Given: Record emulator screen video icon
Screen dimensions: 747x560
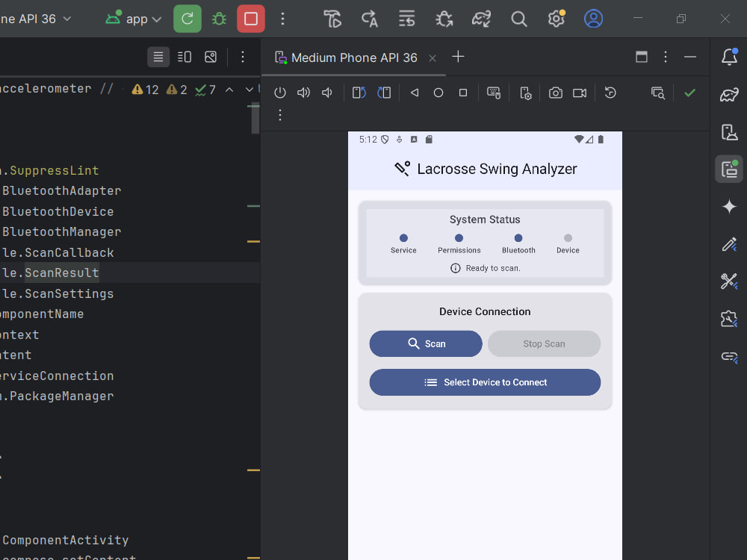Looking at the screenshot, I should 580,93.
